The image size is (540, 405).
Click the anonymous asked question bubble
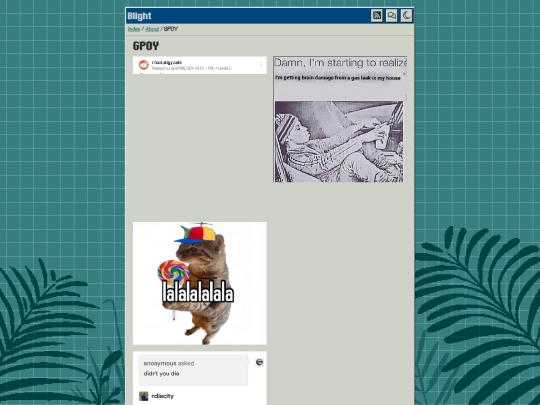pyautogui.click(x=193, y=370)
